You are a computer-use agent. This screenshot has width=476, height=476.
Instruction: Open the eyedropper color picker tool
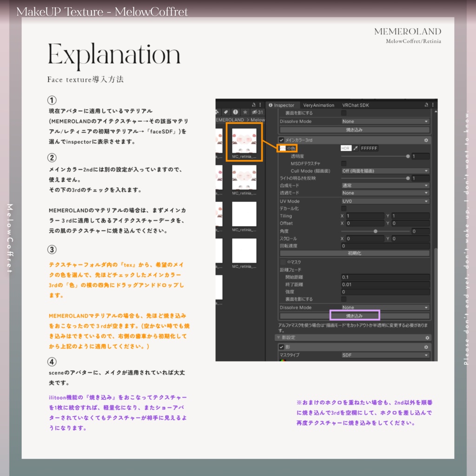[x=356, y=148]
